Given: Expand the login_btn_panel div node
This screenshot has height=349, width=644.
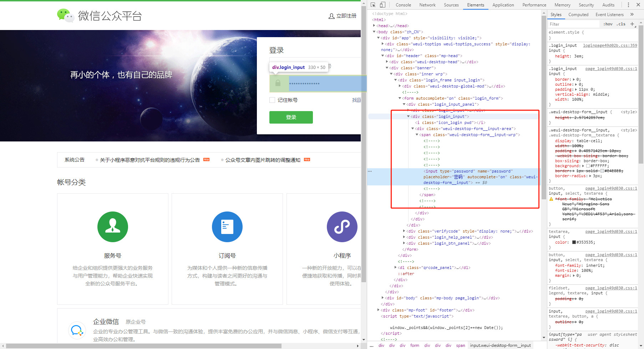Looking at the screenshot, I should click(404, 243).
